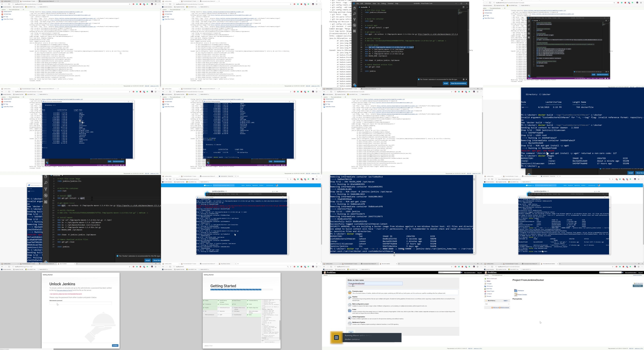Click Debug icon in VS Code editing jenkins/jenkins:lts dockerfile
Image resolution: width=644 pixels, height=350 pixels.
coord(46,196)
